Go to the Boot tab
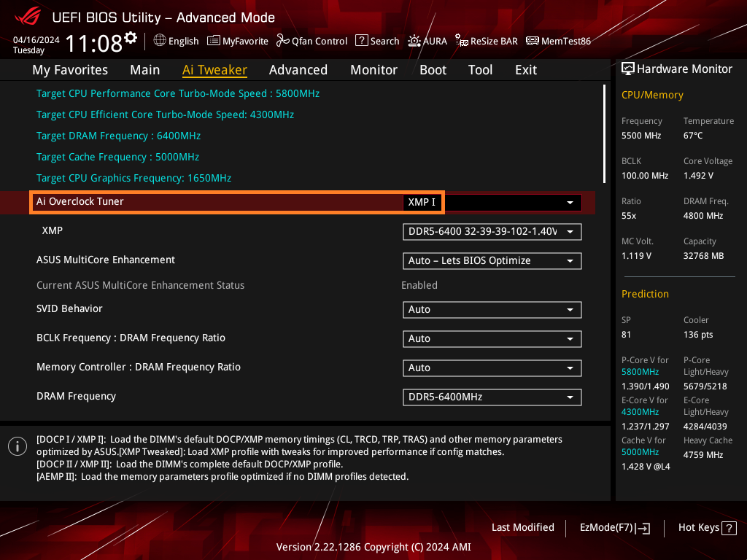Viewport: 747px width, 560px height. 433,70
